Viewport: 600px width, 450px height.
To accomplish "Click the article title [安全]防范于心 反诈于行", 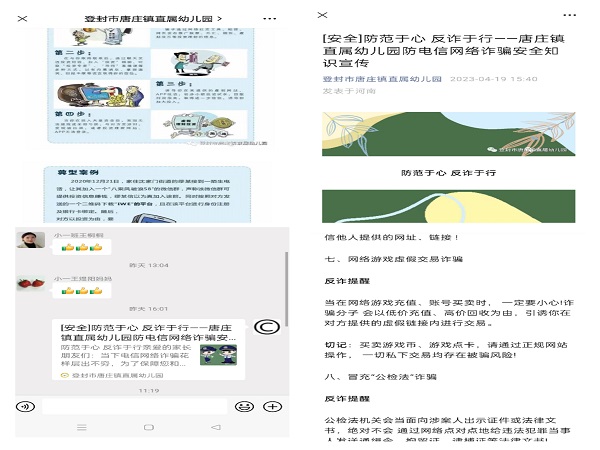I will [x=444, y=51].
